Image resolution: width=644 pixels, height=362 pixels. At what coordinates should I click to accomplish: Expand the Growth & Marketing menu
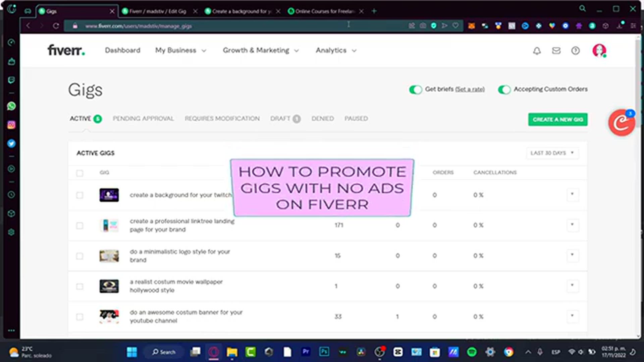(261, 50)
